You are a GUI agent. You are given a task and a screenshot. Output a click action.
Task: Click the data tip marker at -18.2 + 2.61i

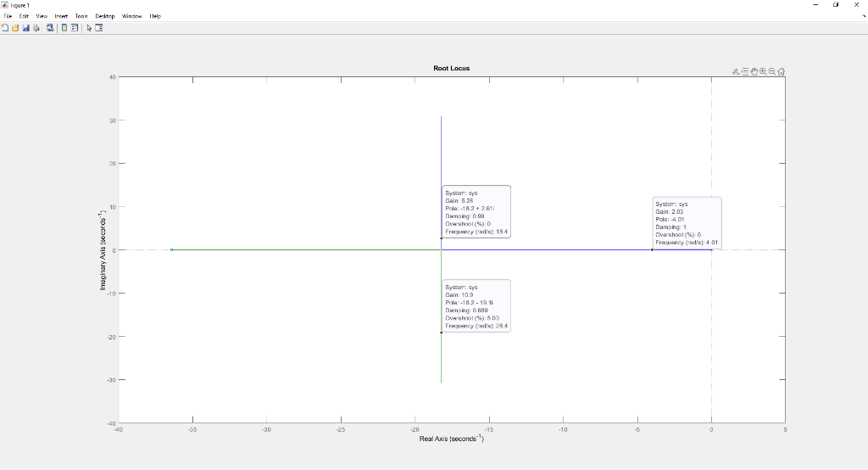tap(441, 238)
